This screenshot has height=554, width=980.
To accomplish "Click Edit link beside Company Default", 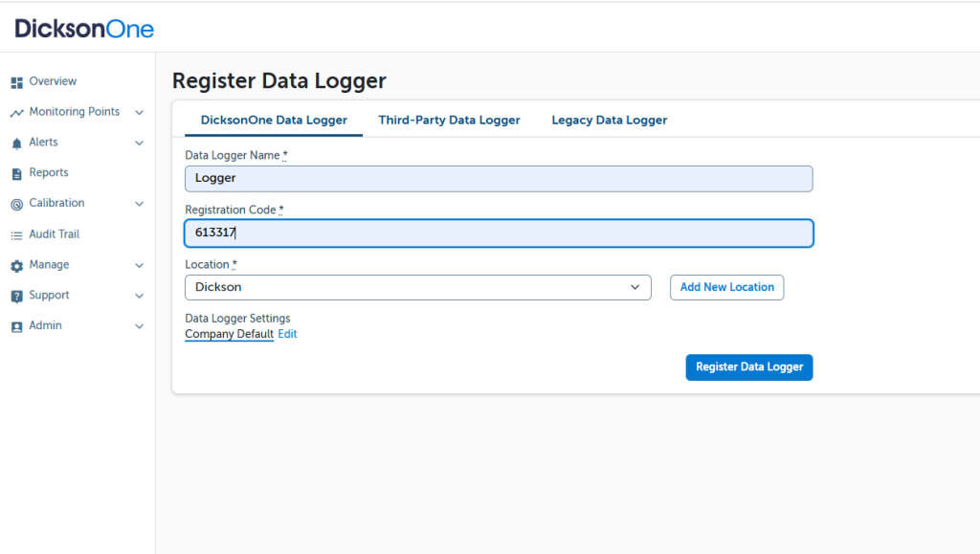I will coord(287,334).
